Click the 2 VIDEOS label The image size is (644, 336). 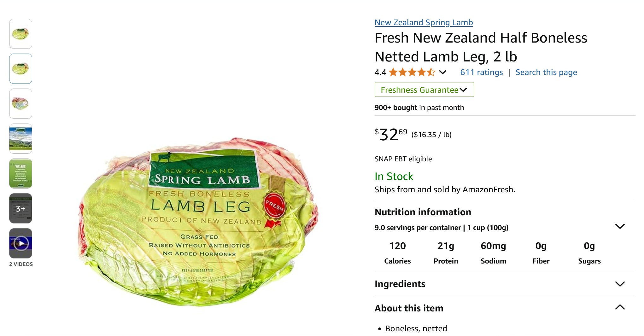[x=21, y=264]
